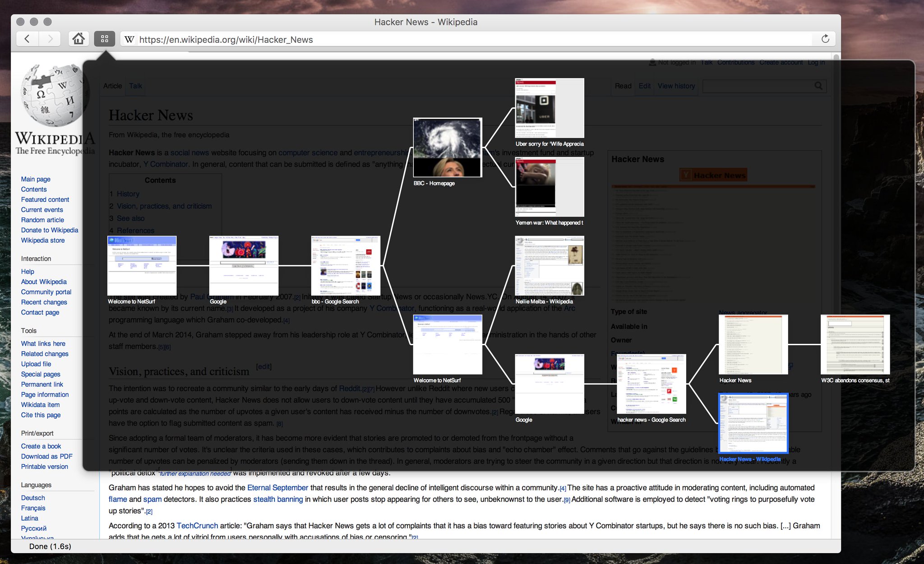924x564 pixels.
Task: Reload the page with the refresh icon
Action: 825,39
